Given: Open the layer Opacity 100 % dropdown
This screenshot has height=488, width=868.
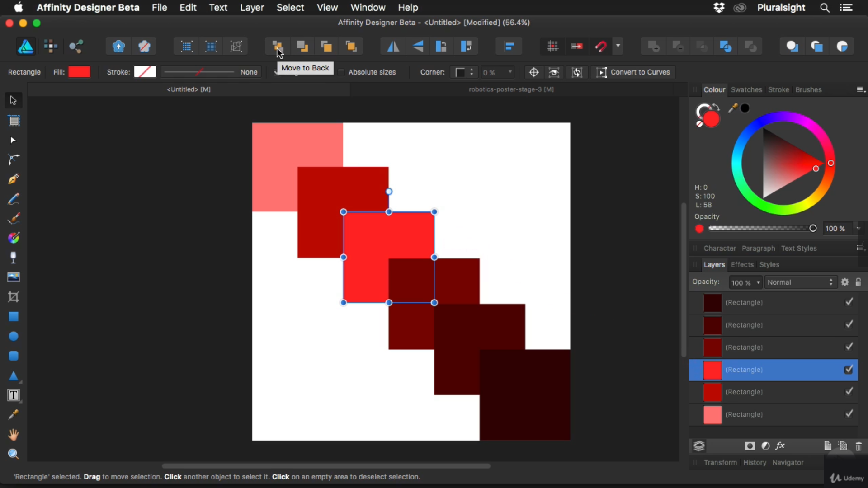Looking at the screenshot, I should (x=746, y=282).
